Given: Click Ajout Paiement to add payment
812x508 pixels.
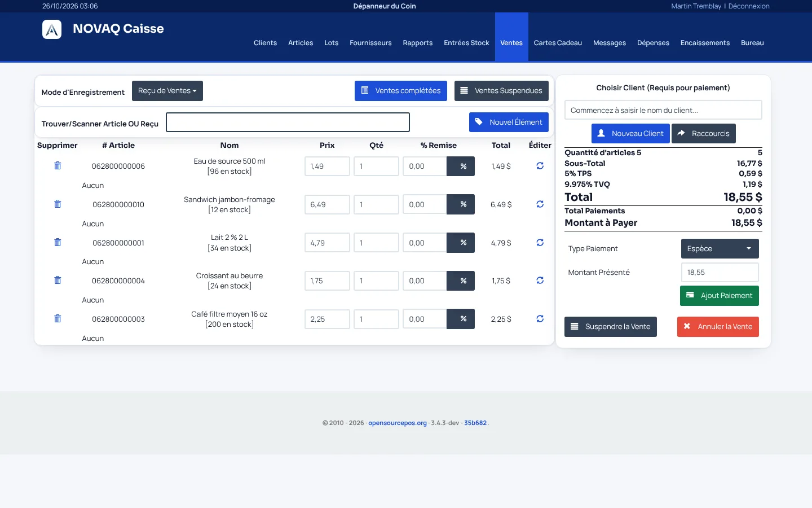Looking at the screenshot, I should click(720, 296).
